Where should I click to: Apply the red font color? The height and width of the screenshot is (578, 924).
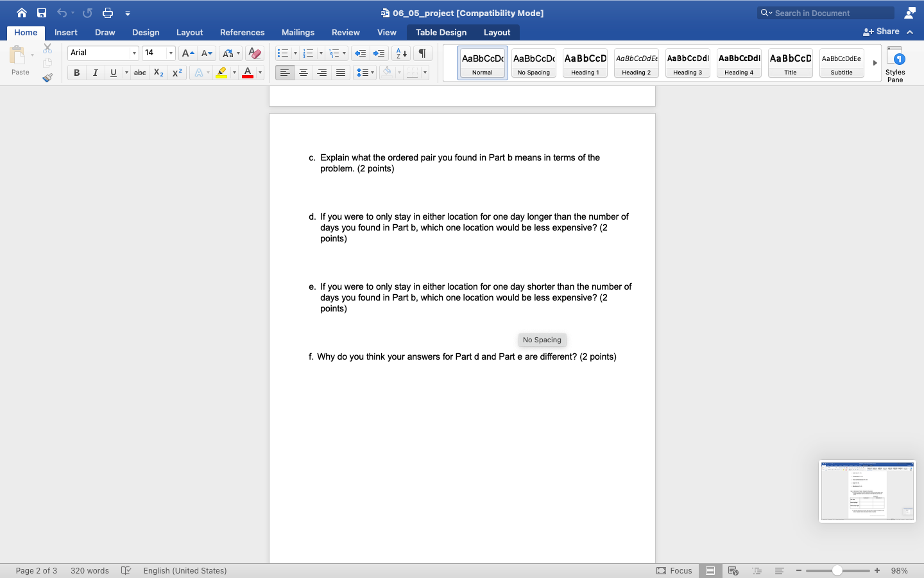(x=248, y=73)
